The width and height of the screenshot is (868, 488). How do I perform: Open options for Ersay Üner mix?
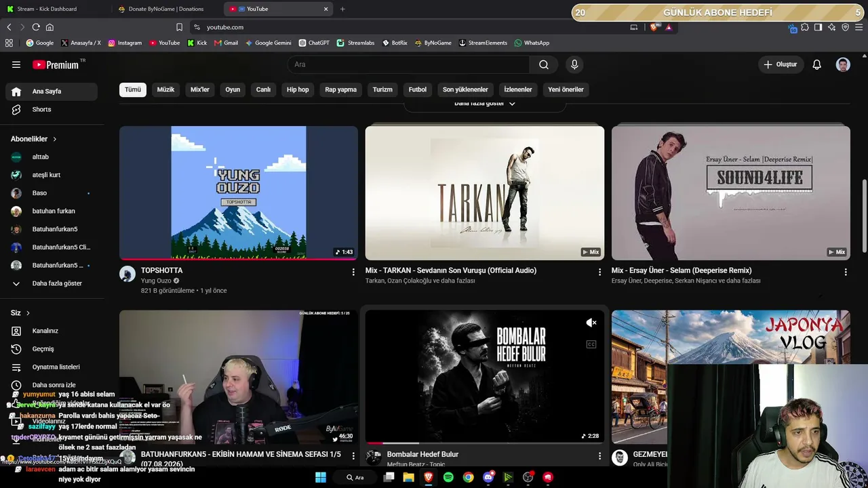(x=846, y=272)
